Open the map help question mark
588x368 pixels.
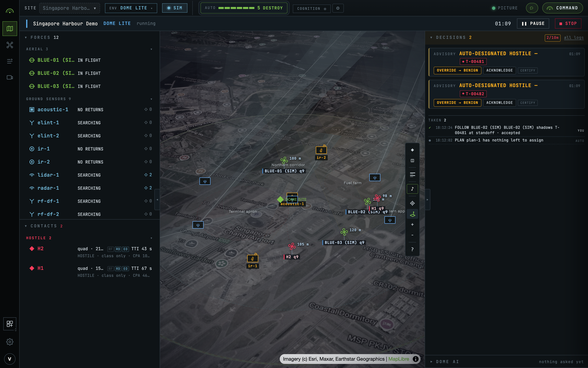tap(412, 249)
